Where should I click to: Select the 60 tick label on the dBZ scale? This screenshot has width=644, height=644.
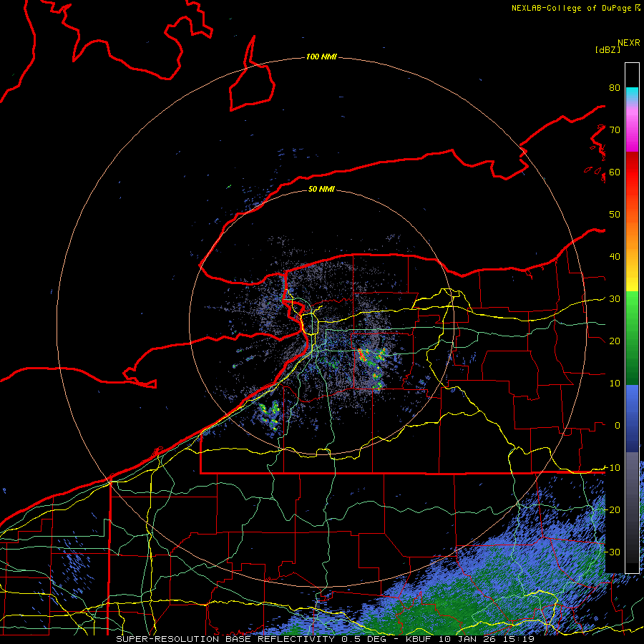615,172
